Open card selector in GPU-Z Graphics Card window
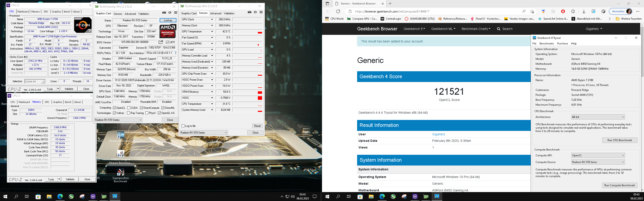The image size is (644, 201). coord(118,120)
